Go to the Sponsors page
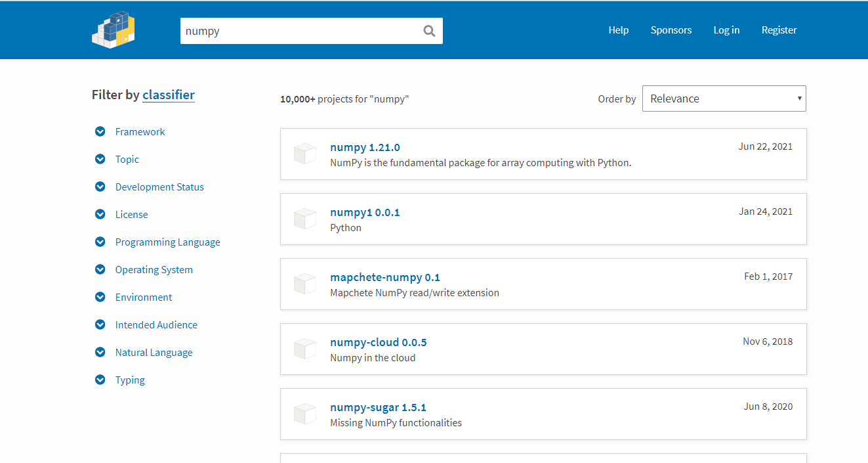868x463 pixels. 671,30
